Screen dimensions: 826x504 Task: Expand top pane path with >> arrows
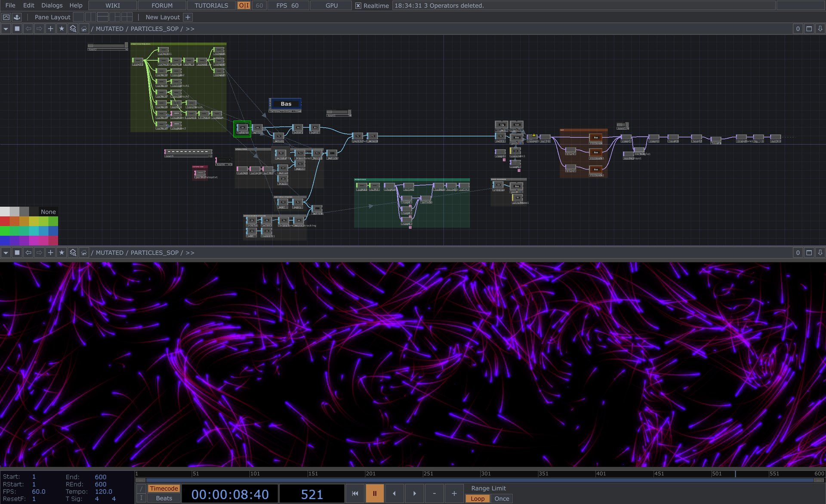(x=190, y=29)
